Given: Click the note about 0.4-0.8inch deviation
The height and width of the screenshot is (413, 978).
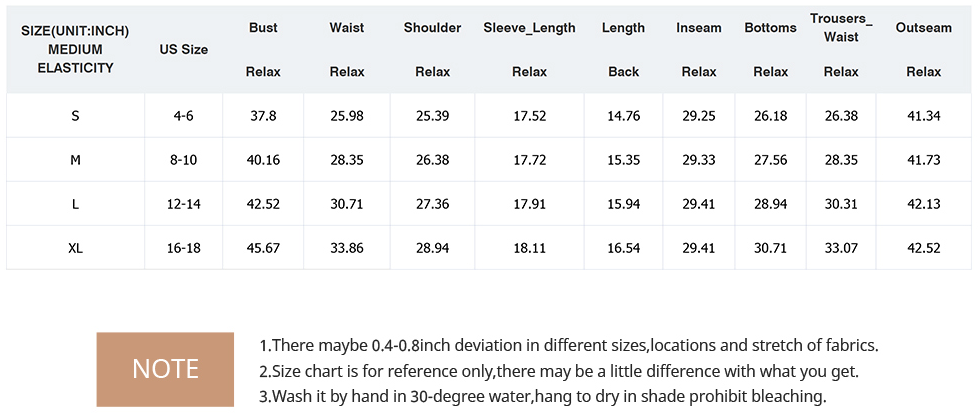Looking at the screenshot, I should pos(569,345).
